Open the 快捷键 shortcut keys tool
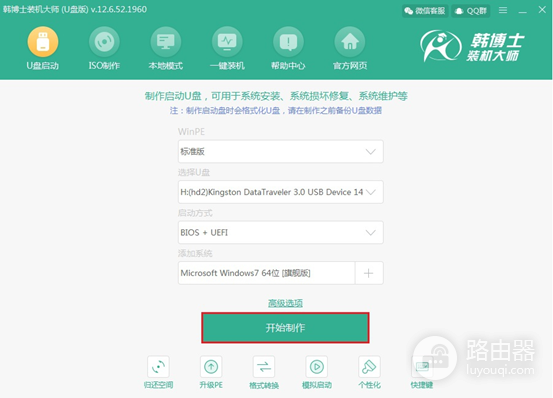Screen dimensions: 553x398 (x=422, y=367)
